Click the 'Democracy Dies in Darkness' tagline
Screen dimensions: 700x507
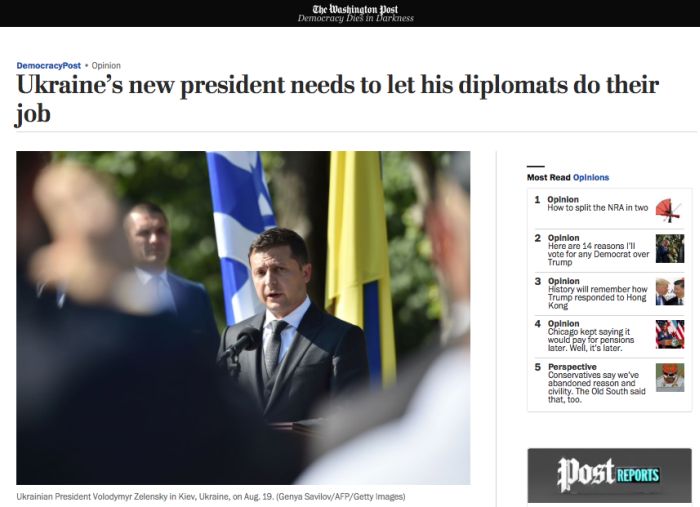pos(355,18)
